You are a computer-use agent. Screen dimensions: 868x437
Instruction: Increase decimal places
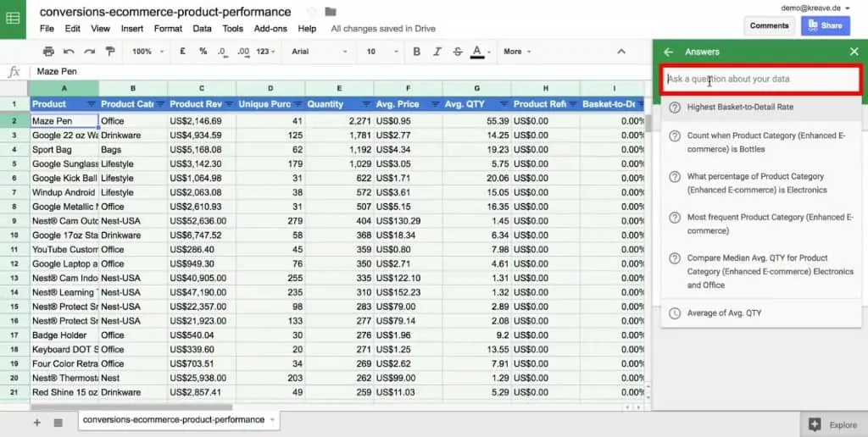(243, 52)
